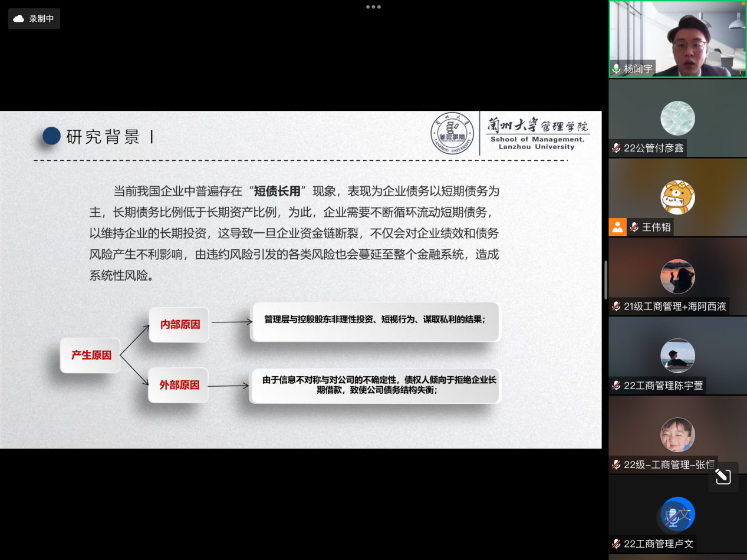Click the cloud recording indicator 录制中
Viewport: 747px width, 560px height.
point(34,19)
